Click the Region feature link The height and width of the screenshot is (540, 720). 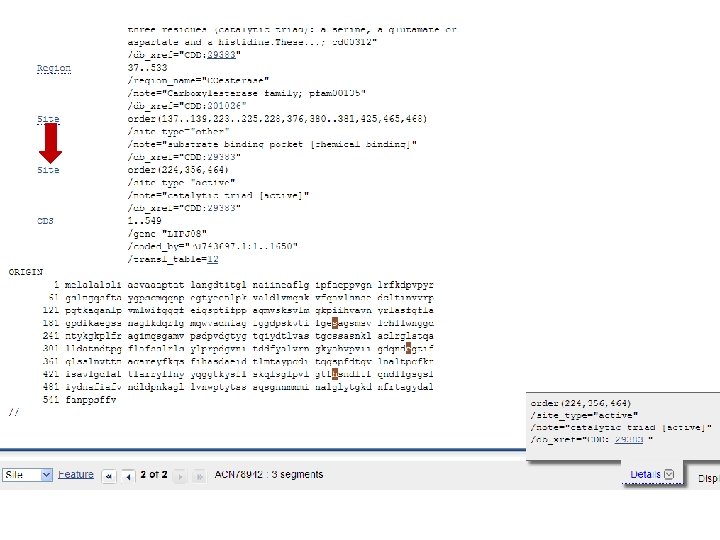pos(54,68)
